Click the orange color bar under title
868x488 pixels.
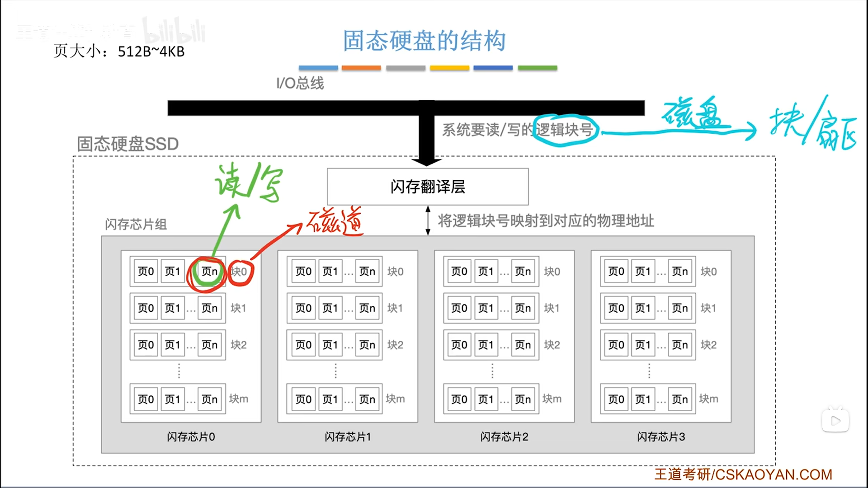pyautogui.click(x=361, y=68)
